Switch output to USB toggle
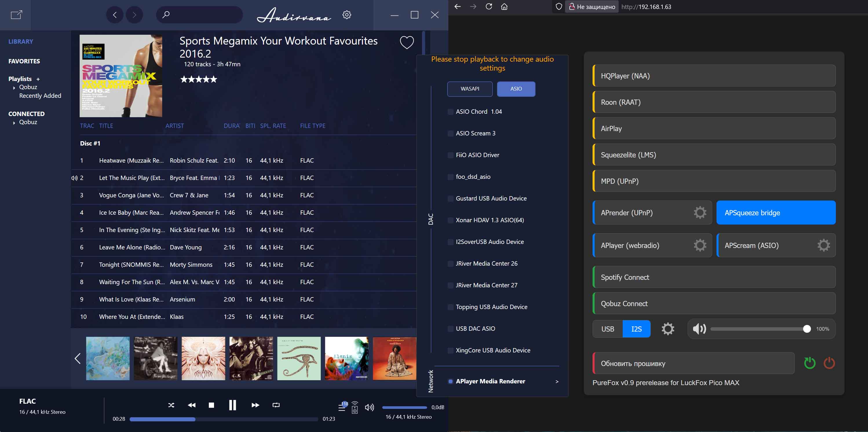The width and height of the screenshot is (868, 432). point(608,329)
